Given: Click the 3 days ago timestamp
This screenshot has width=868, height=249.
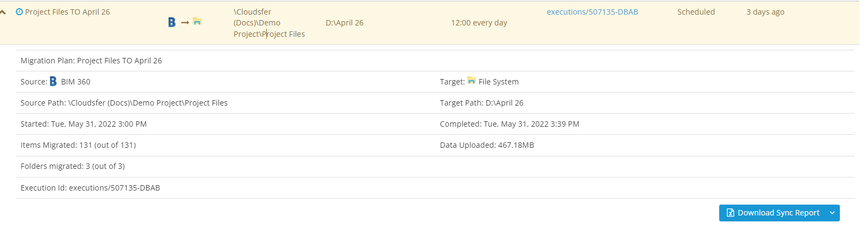Looking at the screenshot, I should [765, 12].
